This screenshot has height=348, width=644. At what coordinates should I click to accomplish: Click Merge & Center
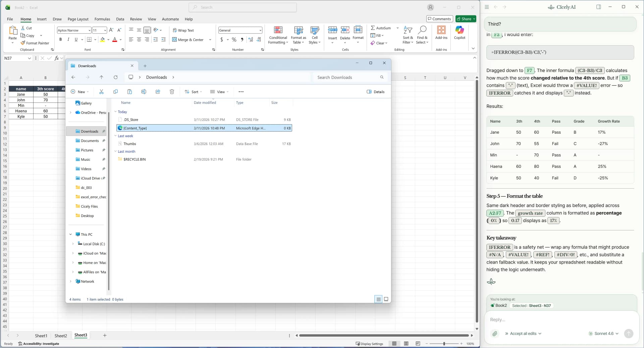click(x=189, y=40)
